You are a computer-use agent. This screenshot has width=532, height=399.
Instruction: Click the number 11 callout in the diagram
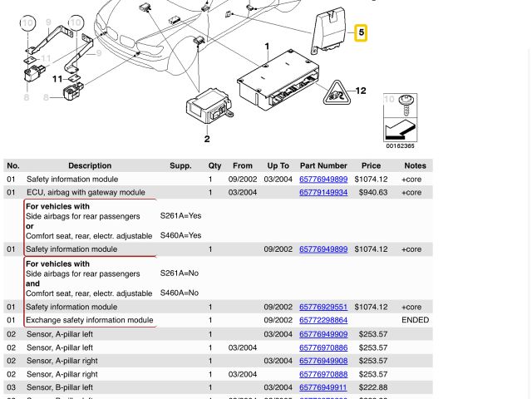[57, 79]
